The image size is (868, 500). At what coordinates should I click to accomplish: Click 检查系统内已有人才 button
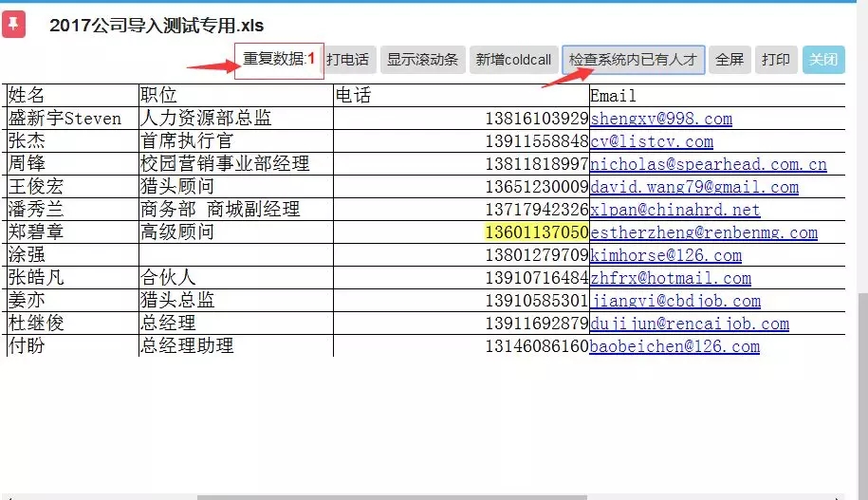pos(634,59)
